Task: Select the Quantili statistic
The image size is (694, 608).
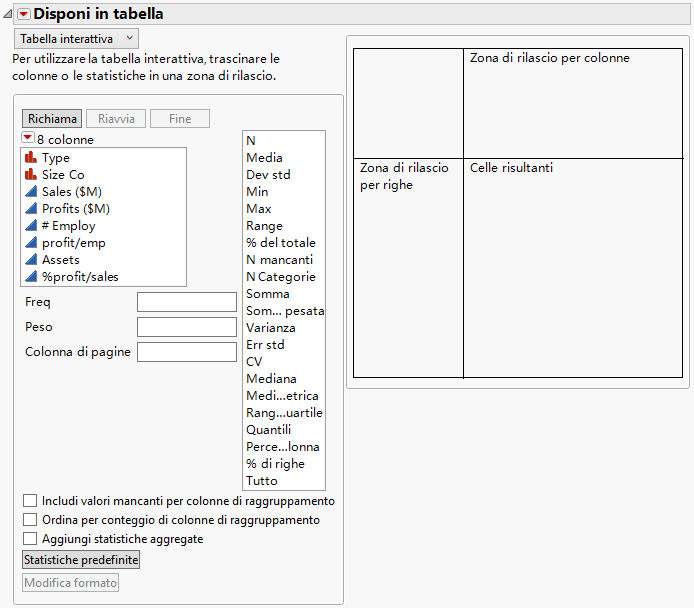Action: tap(268, 430)
